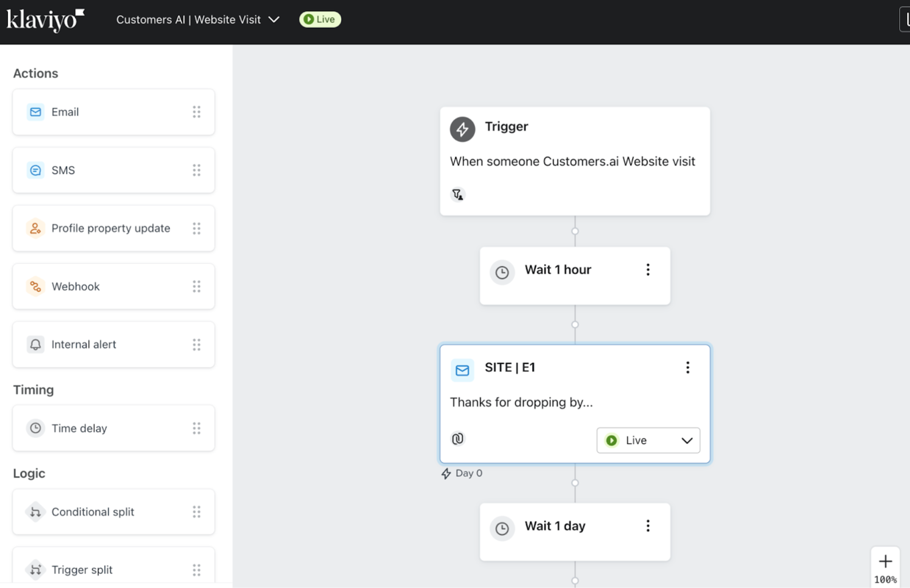Select the Trigger split icon
Viewport: 910px width, 588px height.
35,569
